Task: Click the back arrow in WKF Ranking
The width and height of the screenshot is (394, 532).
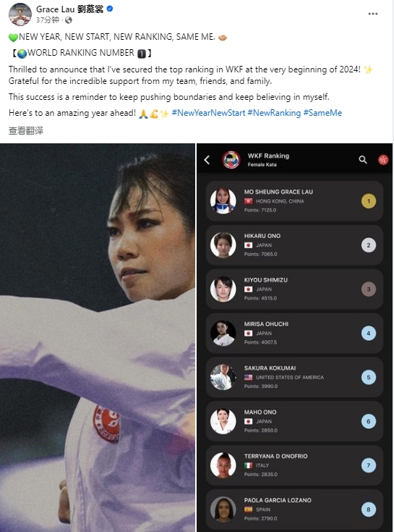Action: 207,160
